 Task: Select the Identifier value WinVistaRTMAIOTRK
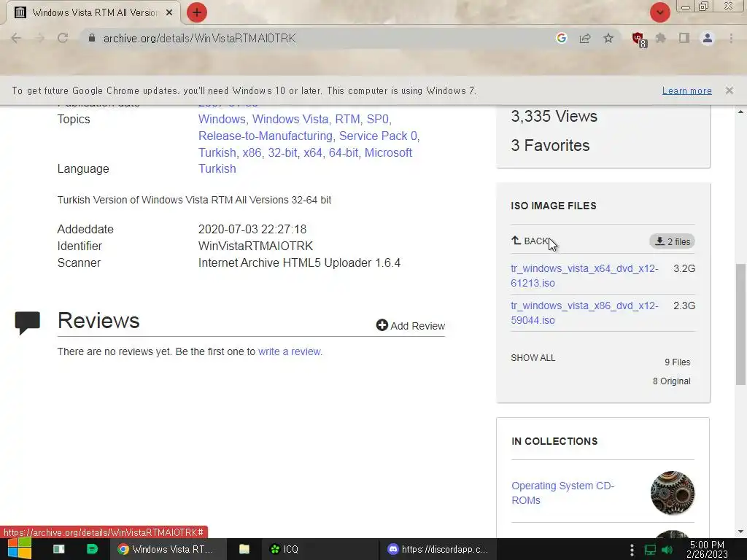[255, 246]
